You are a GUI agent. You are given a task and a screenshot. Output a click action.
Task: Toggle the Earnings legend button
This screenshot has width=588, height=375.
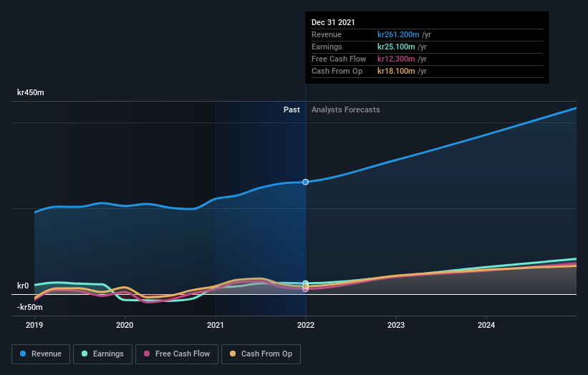(x=102, y=354)
